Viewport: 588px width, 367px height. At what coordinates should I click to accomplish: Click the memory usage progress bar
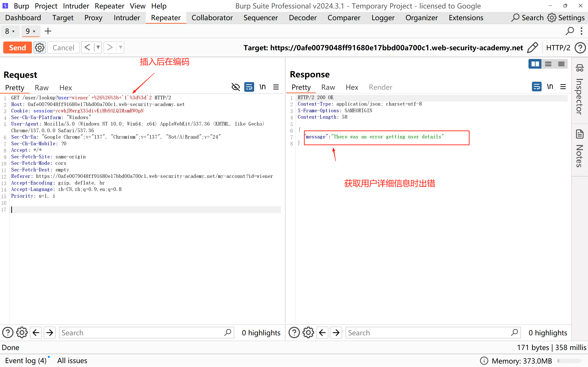point(569,361)
